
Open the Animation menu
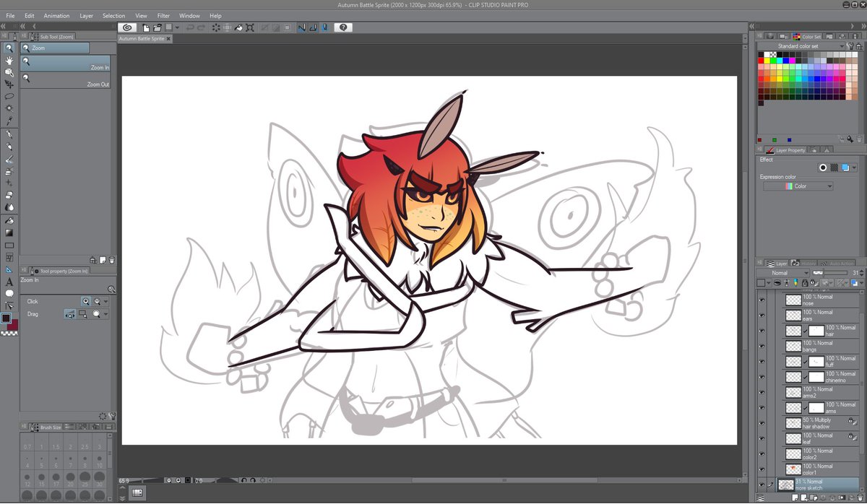click(x=57, y=15)
